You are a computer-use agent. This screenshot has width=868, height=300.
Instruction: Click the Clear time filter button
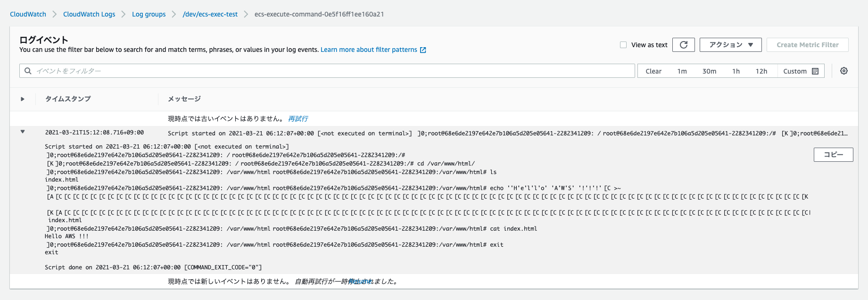(x=653, y=71)
